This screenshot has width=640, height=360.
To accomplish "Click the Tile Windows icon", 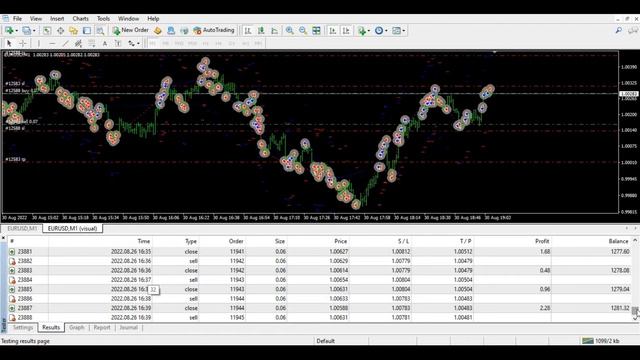I will (316, 31).
